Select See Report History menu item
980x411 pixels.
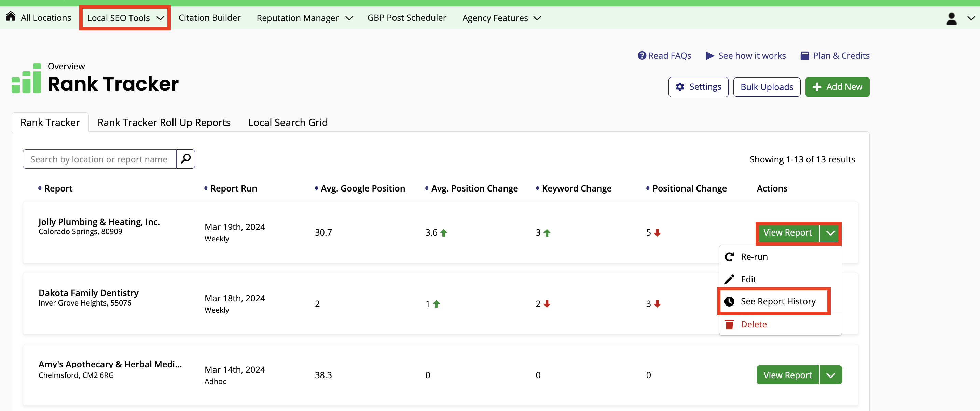(777, 301)
